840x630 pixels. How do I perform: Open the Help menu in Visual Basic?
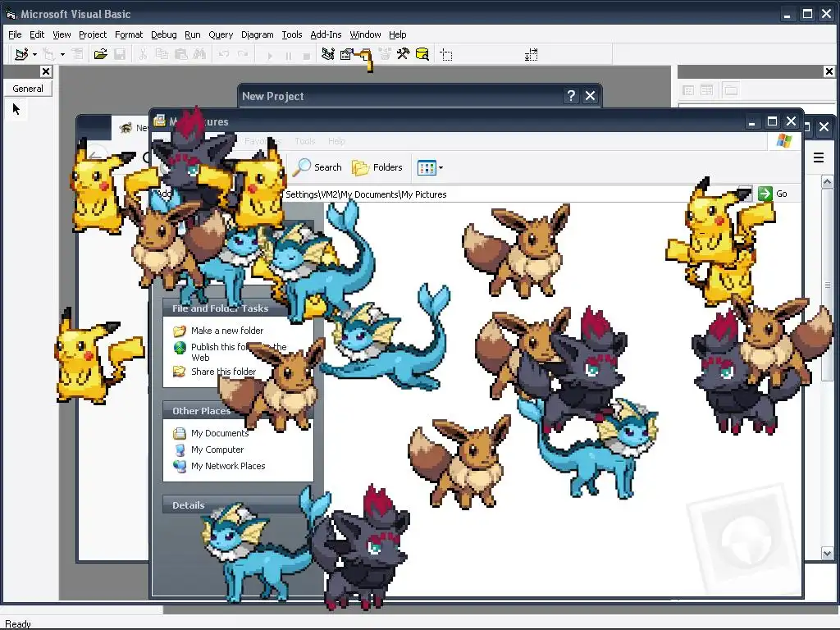(398, 34)
